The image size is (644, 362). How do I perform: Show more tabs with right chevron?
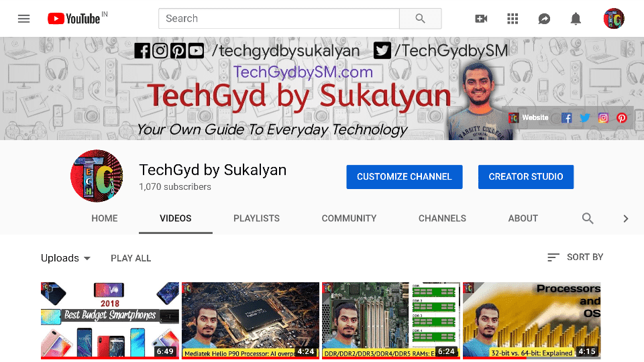point(625,219)
